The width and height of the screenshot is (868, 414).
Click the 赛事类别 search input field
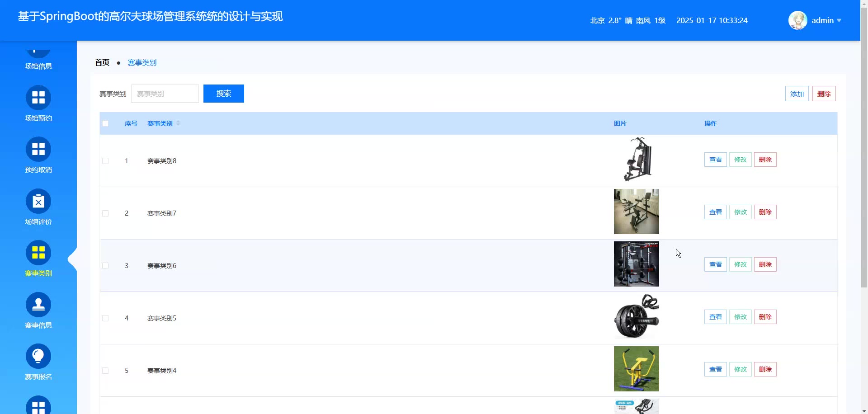165,94
